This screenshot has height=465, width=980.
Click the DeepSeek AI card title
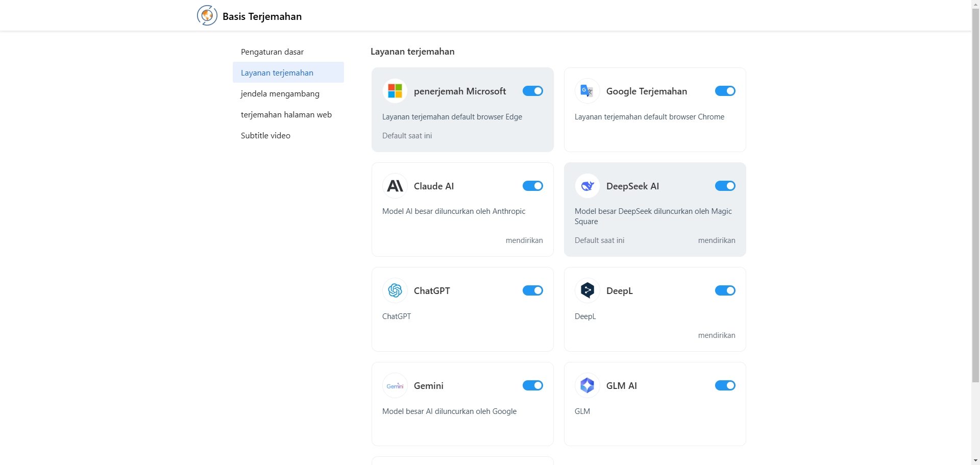[x=632, y=186]
